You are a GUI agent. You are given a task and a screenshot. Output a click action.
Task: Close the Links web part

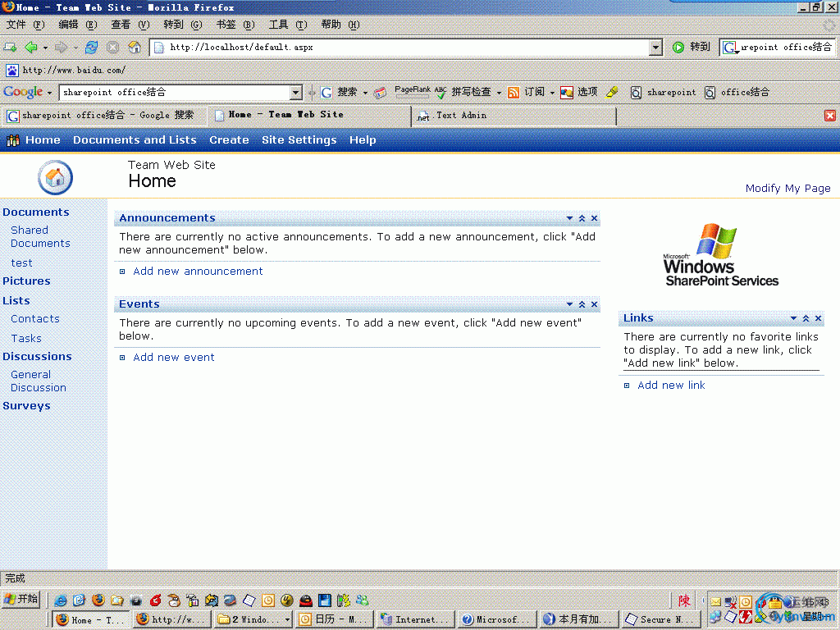click(818, 318)
